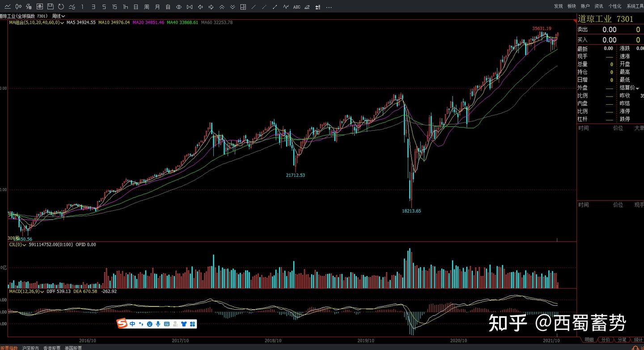
Task: Click the Sogou microphone voice input icon
Action: [158, 324]
